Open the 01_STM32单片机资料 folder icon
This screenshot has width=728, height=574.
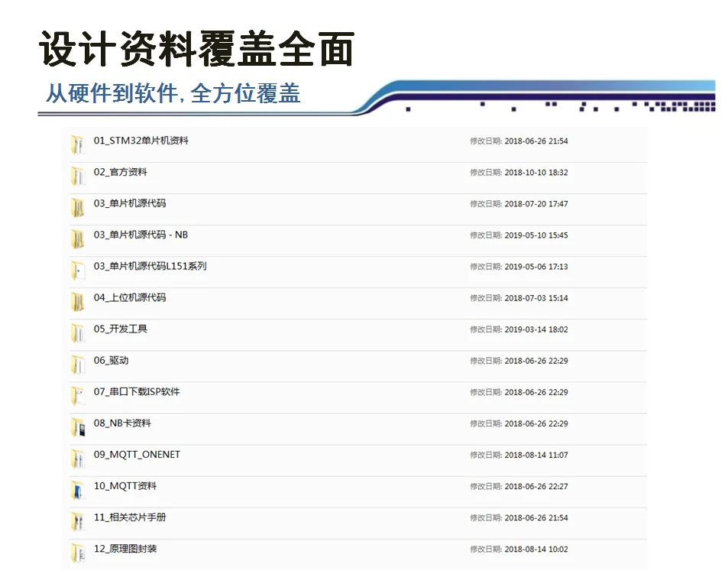(77, 144)
